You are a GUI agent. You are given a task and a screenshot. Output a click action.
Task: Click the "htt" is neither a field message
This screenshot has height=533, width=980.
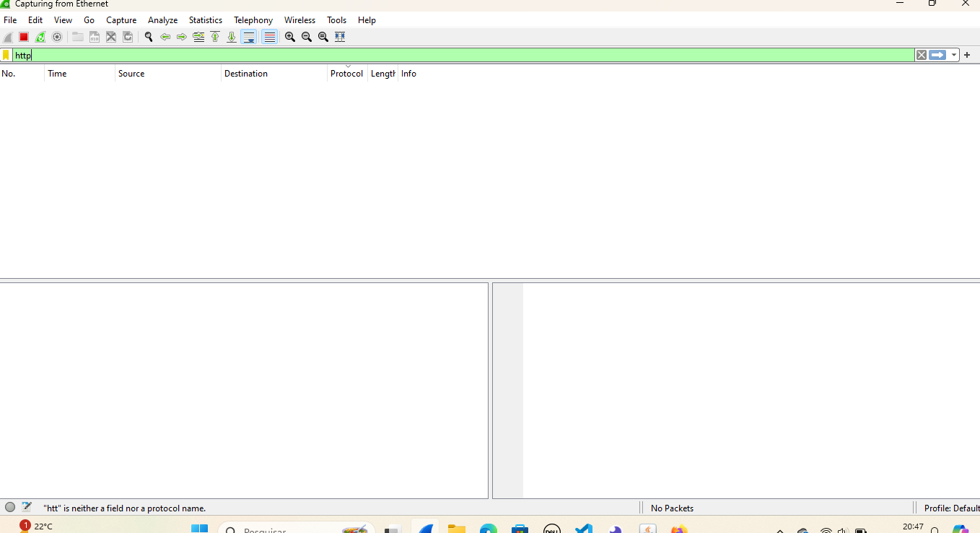click(124, 508)
